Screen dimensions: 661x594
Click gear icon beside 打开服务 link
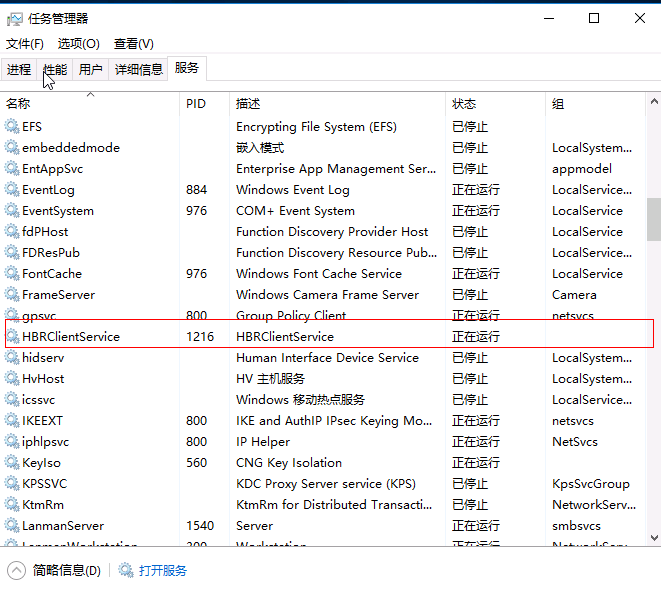click(126, 570)
